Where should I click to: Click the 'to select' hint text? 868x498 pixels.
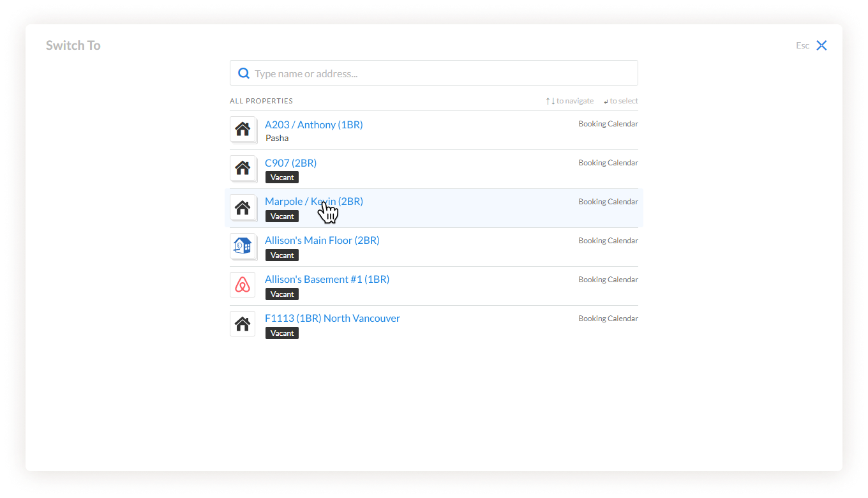pos(624,101)
